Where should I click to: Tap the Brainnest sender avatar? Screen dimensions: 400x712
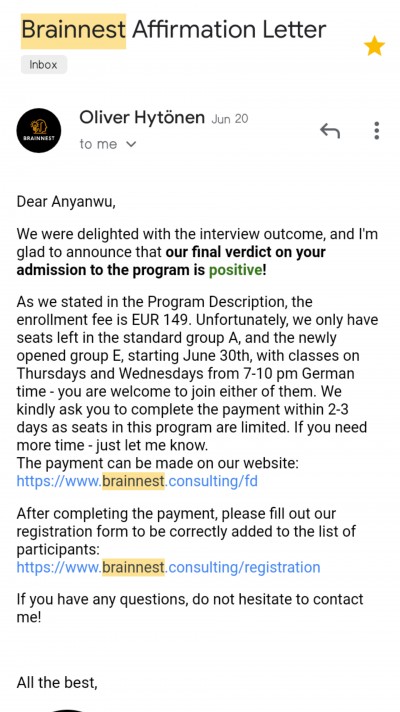click(x=39, y=130)
